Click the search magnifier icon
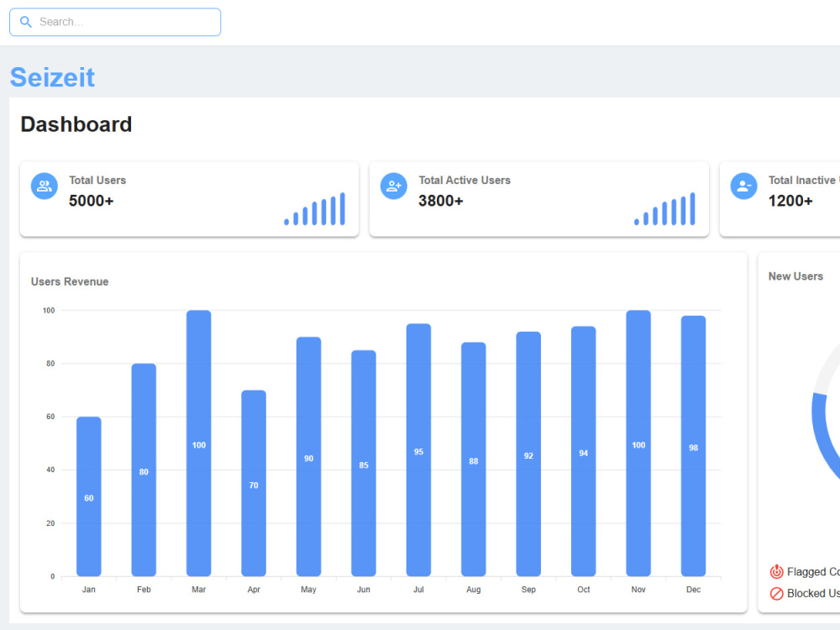Image resolution: width=840 pixels, height=630 pixels. click(26, 22)
